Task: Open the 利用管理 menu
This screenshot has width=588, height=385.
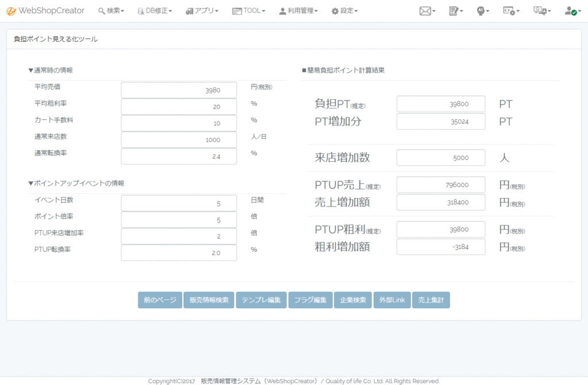Action: point(299,11)
